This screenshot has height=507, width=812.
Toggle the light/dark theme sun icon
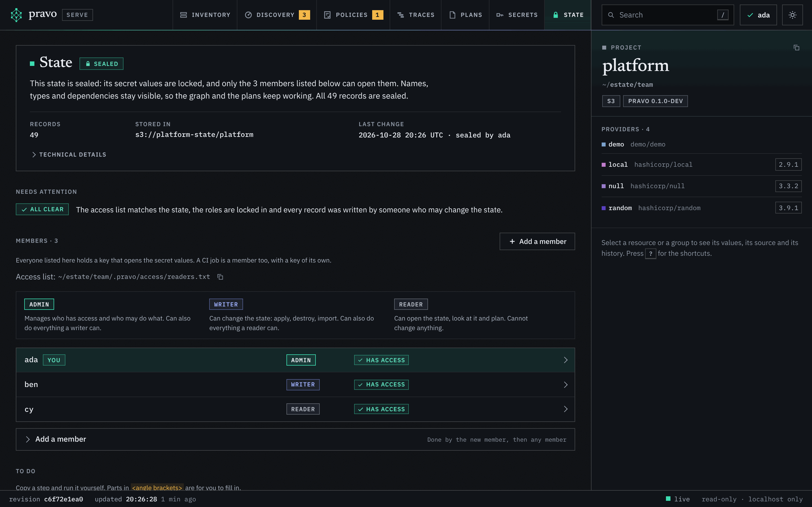[x=792, y=15]
